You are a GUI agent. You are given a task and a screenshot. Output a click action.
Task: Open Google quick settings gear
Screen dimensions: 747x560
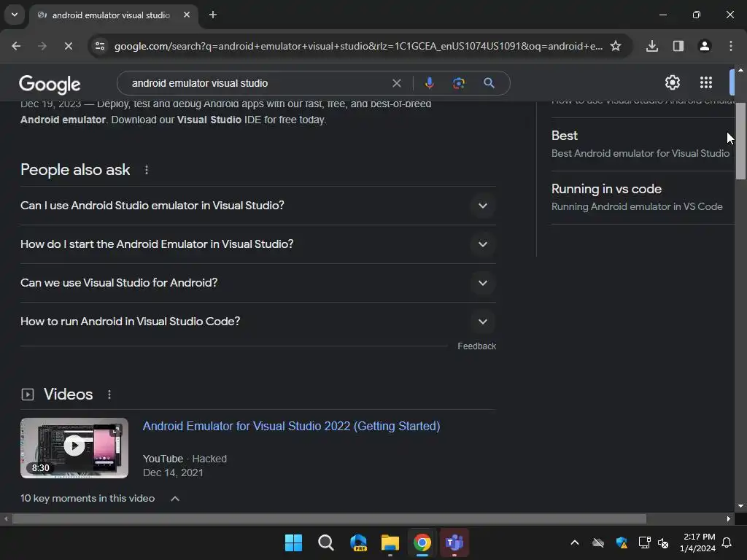[672, 83]
